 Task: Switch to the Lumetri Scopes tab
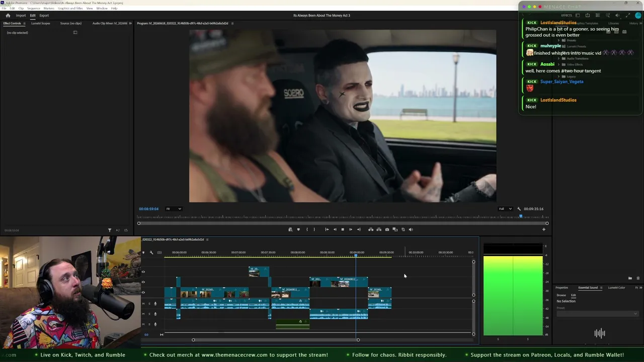[41, 24]
